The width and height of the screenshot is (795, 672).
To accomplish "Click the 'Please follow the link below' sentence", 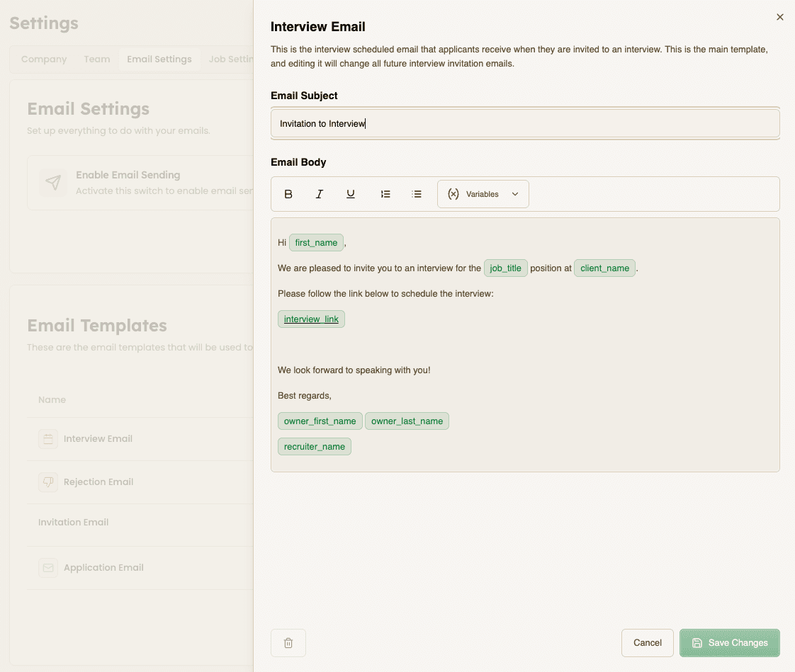I will tap(385, 293).
